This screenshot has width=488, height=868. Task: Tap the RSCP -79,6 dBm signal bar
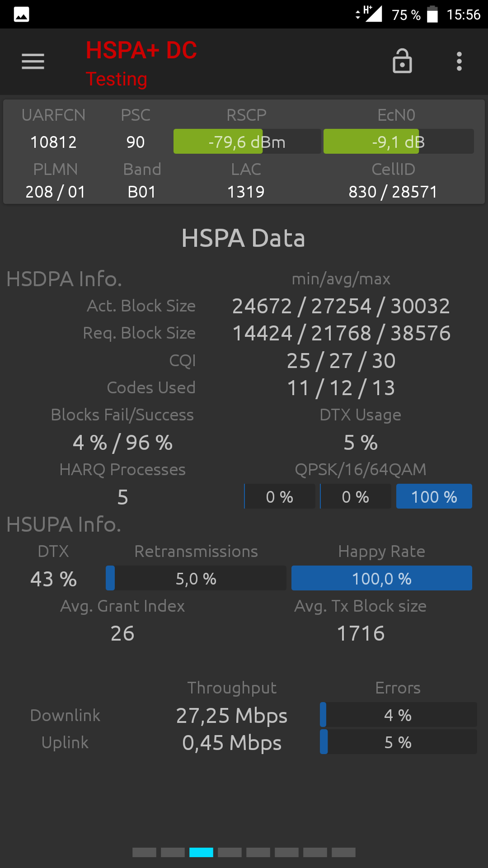(x=247, y=142)
